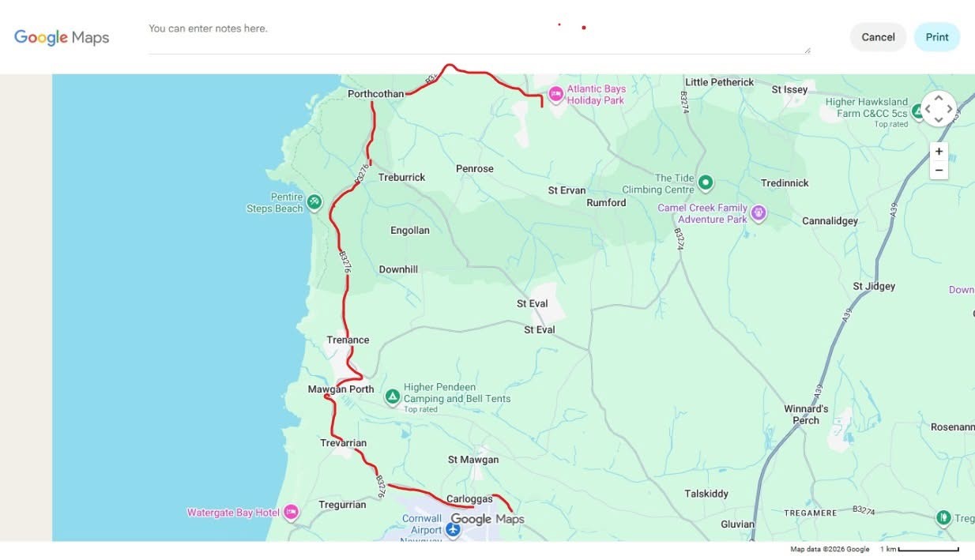Open the Watergate Bay Hotel pink marker
The width and height of the screenshot is (975, 560).
click(x=290, y=512)
